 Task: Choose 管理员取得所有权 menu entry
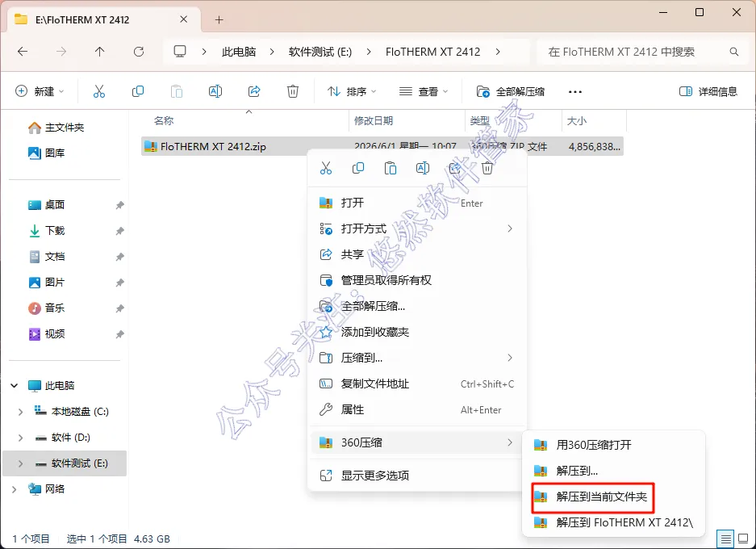click(x=417, y=280)
